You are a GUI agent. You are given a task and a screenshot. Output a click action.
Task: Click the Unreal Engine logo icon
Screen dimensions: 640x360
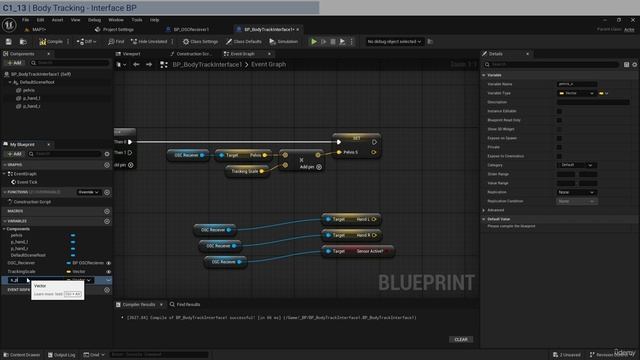pyautogui.click(x=9, y=25)
